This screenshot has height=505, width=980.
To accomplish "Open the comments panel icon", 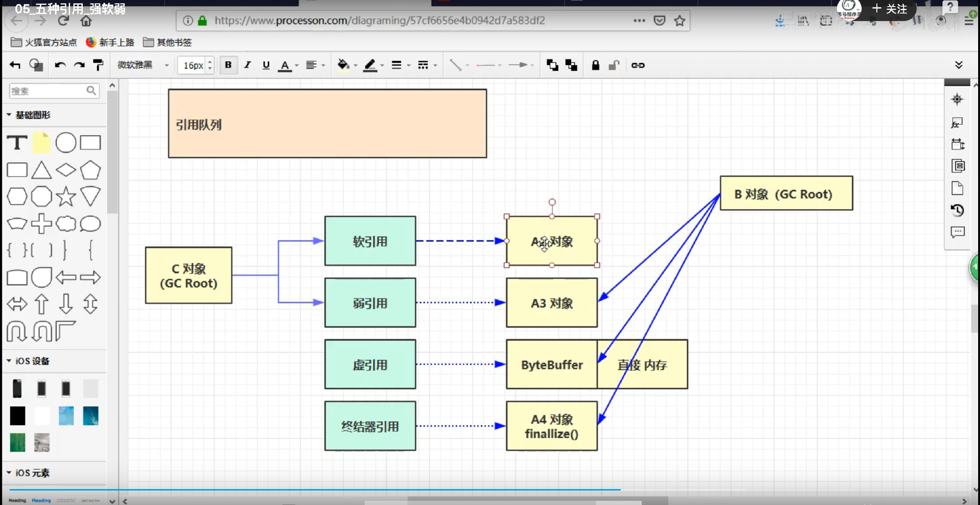I will tap(958, 232).
